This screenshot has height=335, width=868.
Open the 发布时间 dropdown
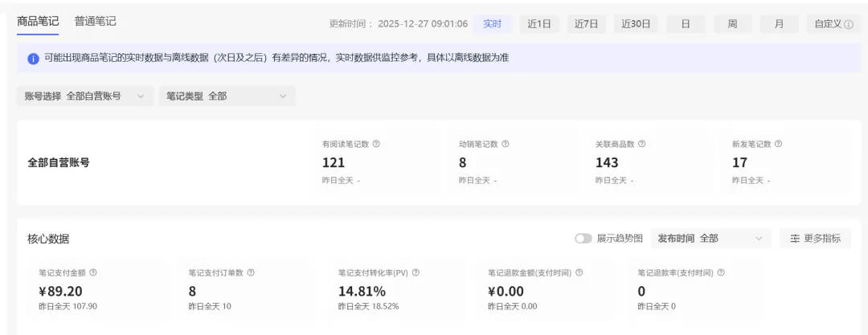711,239
